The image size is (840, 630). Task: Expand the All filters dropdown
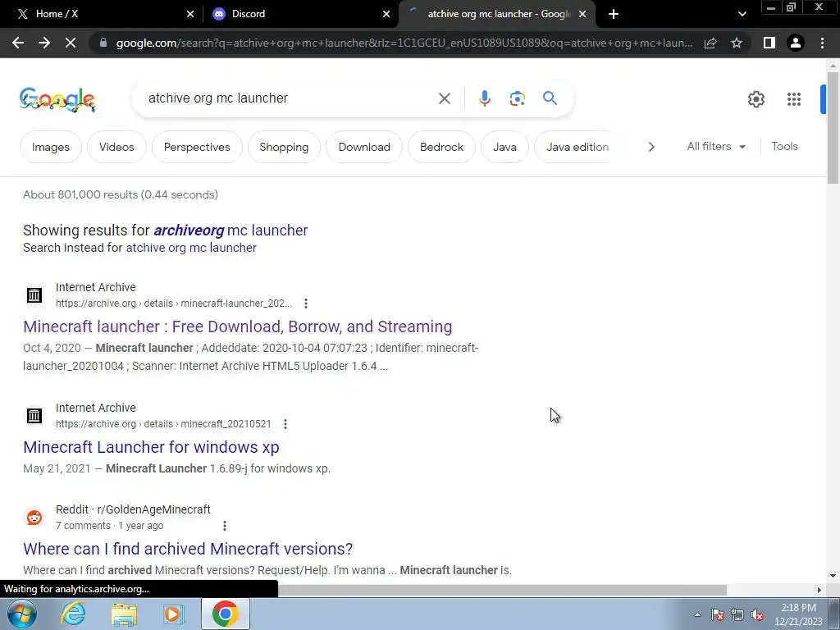pos(716,146)
